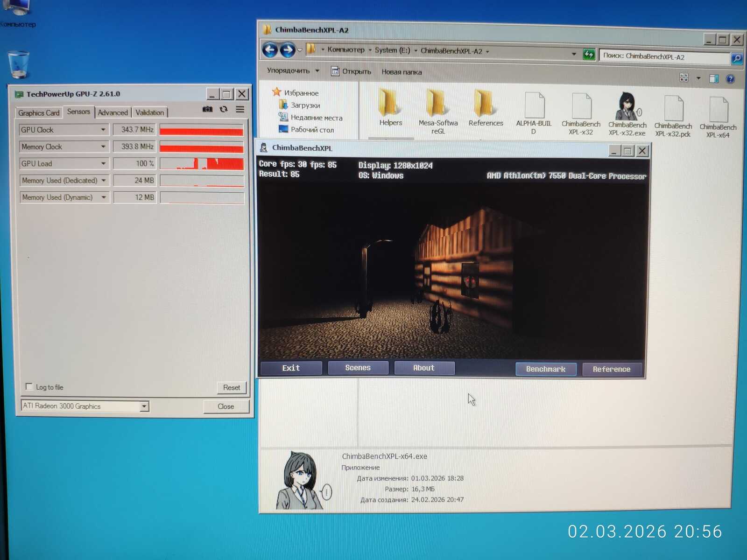Click the 12 MB dynamic memory value

135,197
